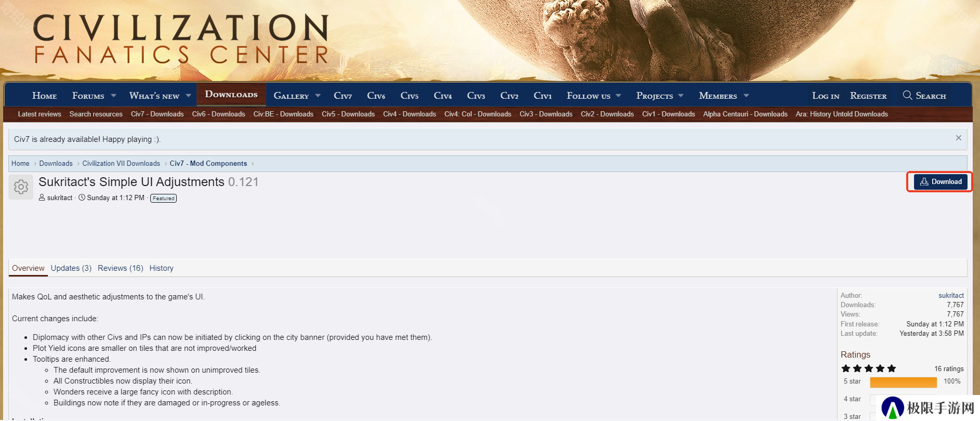Click the Download button
Screen dimensions: 980x421
[940, 181]
